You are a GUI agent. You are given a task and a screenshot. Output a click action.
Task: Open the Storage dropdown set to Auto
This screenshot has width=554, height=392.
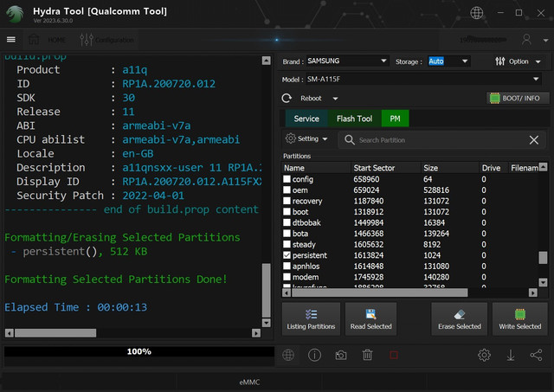point(448,61)
